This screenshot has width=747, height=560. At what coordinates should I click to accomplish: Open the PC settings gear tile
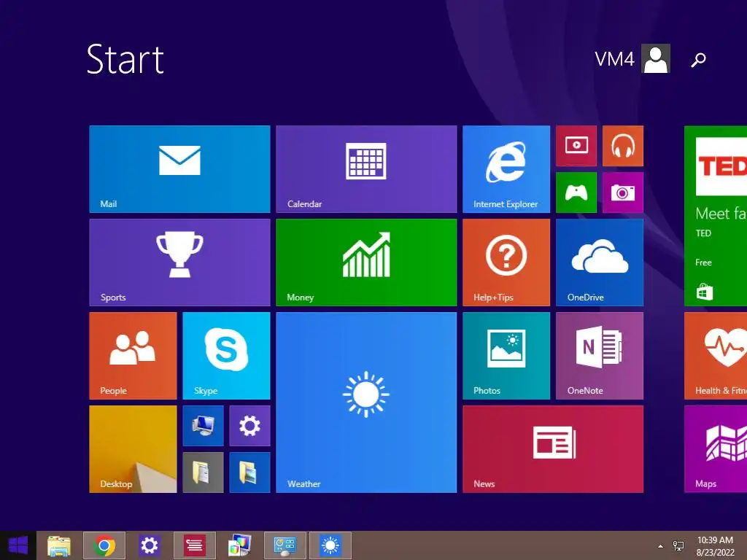point(249,426)
